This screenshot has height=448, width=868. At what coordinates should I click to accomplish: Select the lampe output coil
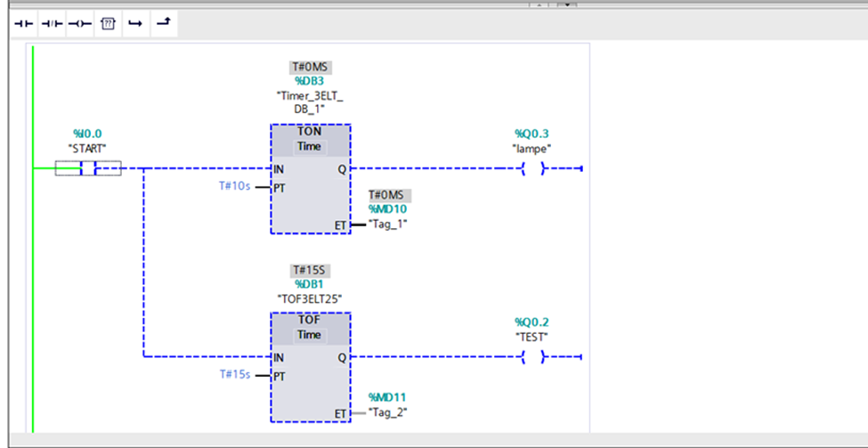[532, 168]
